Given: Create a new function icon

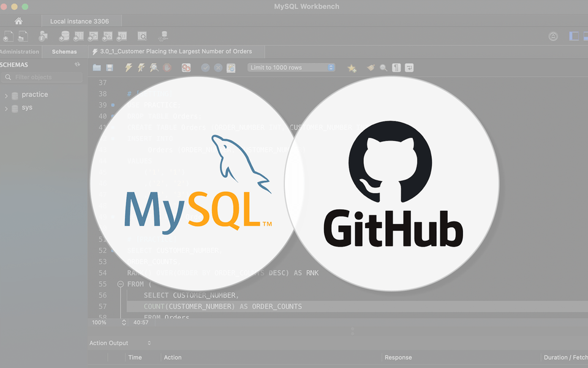Looking at the screenshot, I should (122, 36).
